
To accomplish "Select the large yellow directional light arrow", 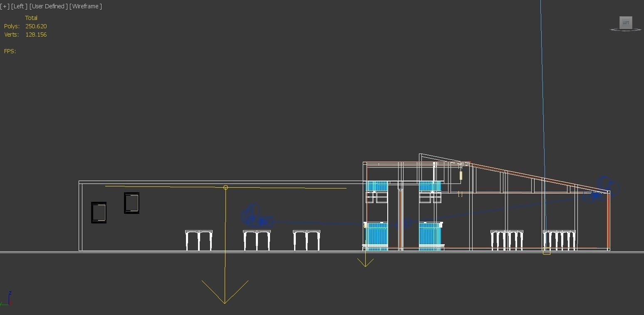I will (x=225, y=292).
